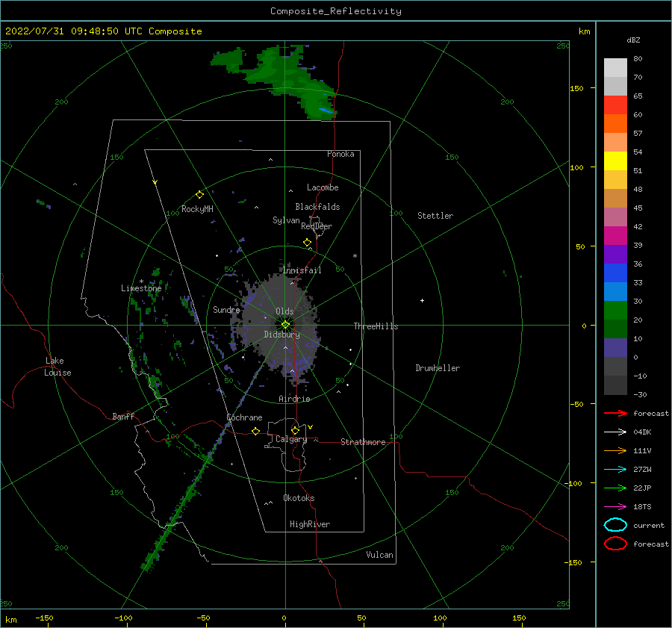Click the Airdrie label
The height and width of the screenshot is (628, 672).
(294, 399)
